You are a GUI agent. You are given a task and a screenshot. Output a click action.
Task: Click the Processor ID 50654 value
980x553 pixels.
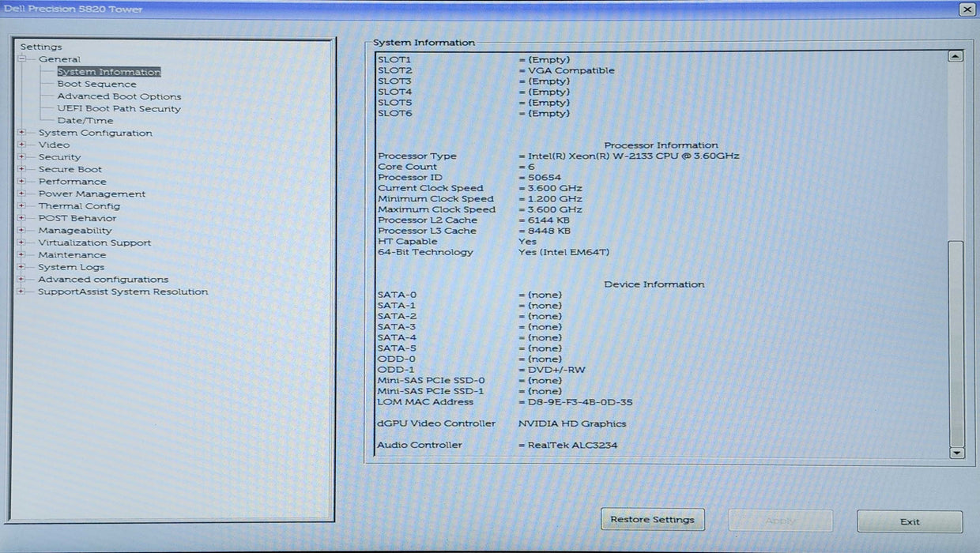[545, 178]
